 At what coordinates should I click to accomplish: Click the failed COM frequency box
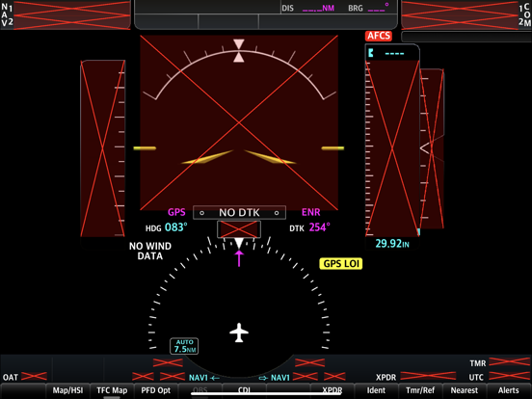tap(460, 14)
